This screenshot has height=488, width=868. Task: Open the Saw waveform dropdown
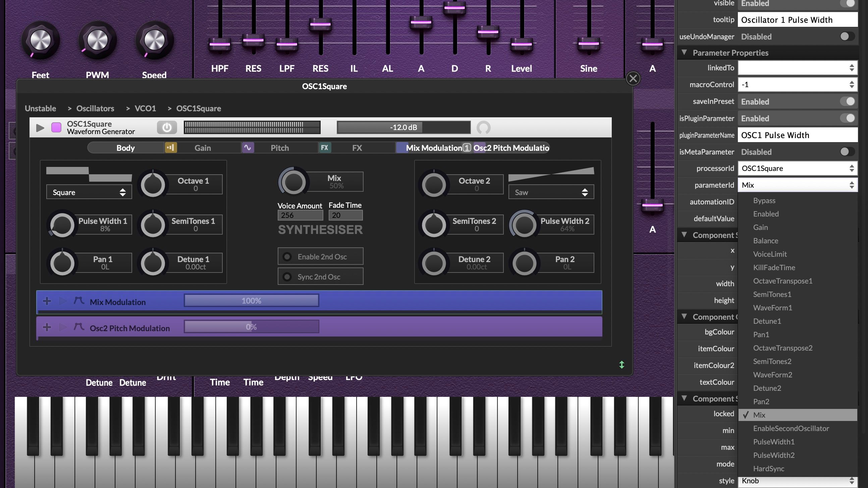pyautogui.click(x=551, y=192)
